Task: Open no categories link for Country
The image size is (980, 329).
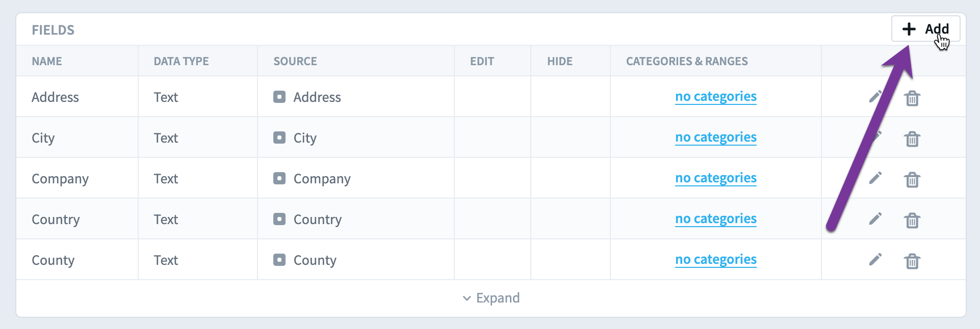Action: coord(716,218)
